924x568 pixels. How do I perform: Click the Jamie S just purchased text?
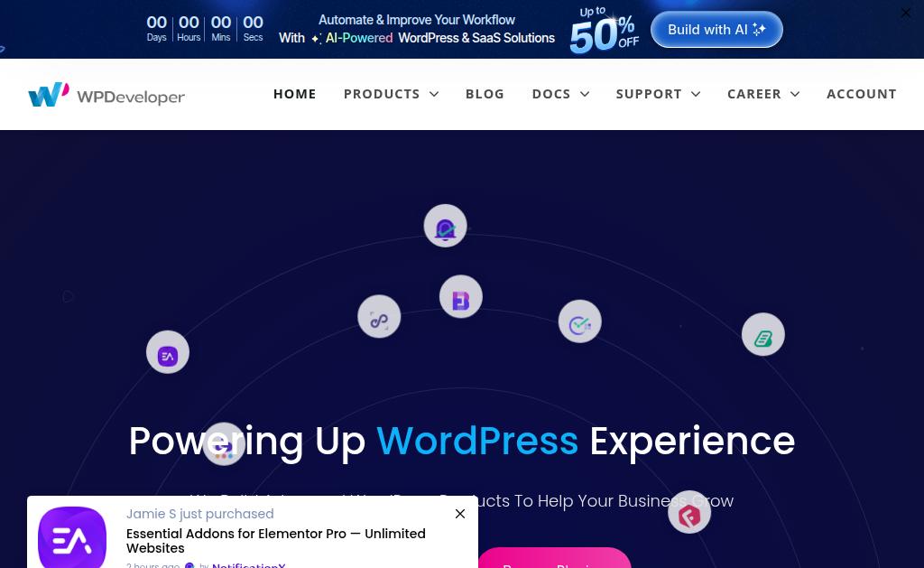pos(199,514)
